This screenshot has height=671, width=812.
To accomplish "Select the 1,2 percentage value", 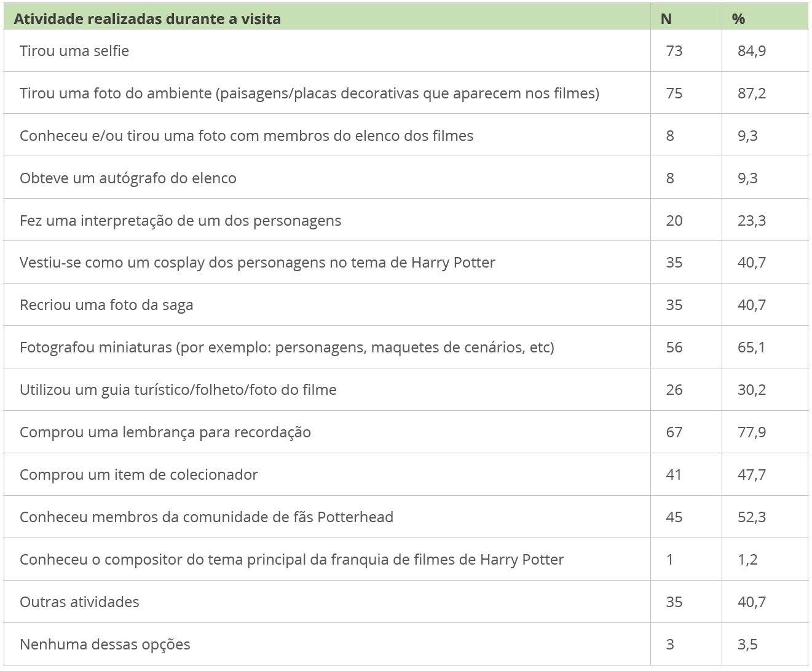I will coord(747,560).
